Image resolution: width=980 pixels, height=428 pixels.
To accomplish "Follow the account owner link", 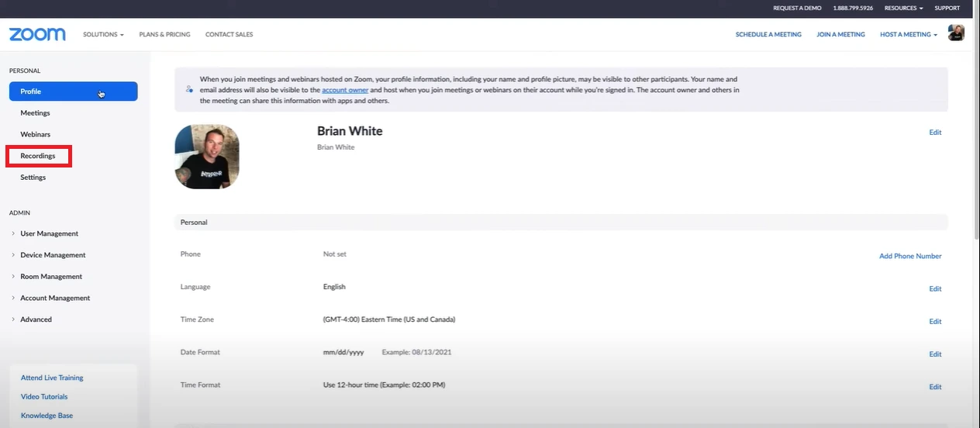I will click(x=345, y=90).
